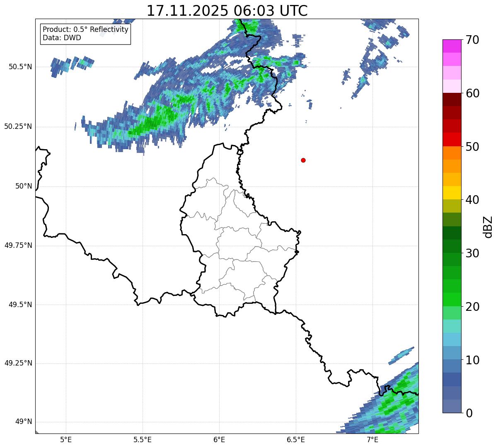Click the latitude label 49.25°N
This screenshot has height=448, width=498.
(x=18, y=363)
